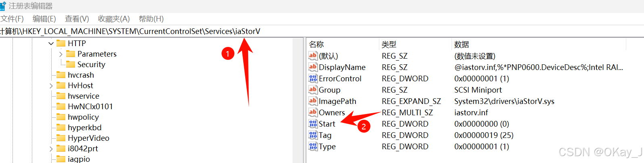Click the ImagePath string value icon
Viewport: 644px width, 163px height.
(313, 101)
